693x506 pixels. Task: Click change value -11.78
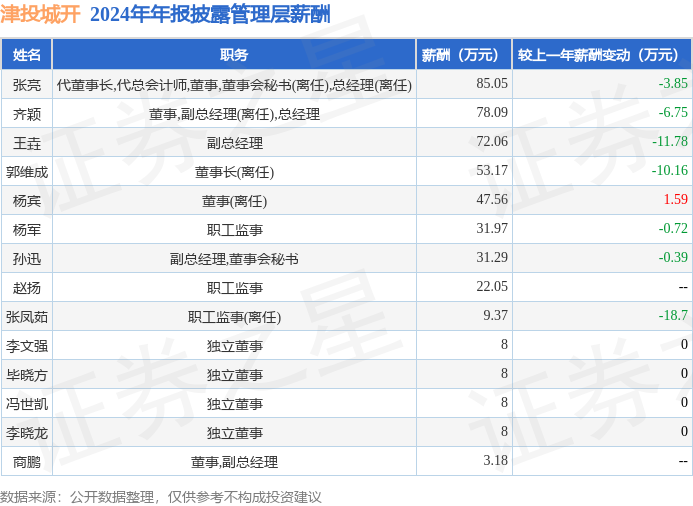pos(670,141)
